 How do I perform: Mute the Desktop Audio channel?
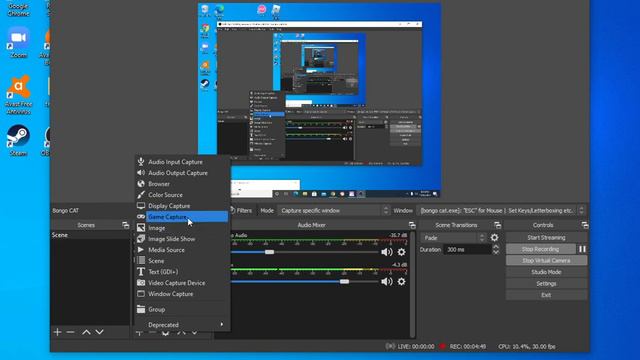(x=386, y=252)
